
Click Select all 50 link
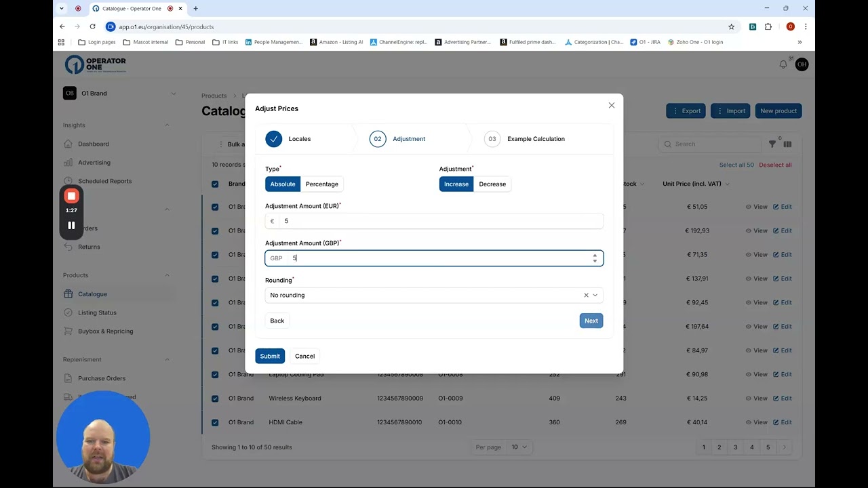click(x=736, y=165)
